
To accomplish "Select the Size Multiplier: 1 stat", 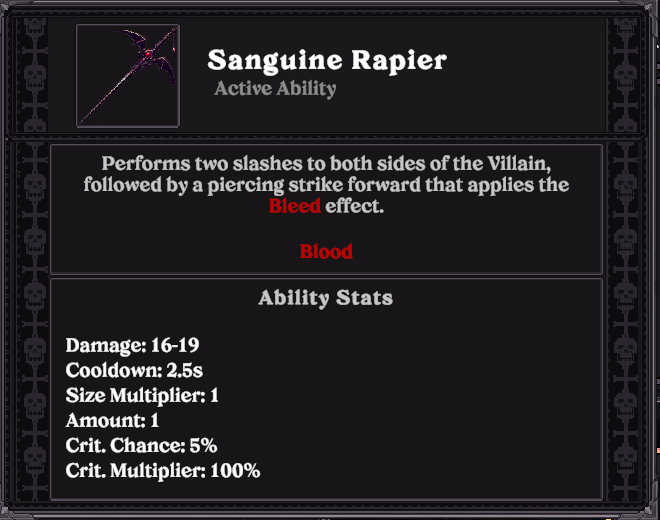I will [142, 396].
